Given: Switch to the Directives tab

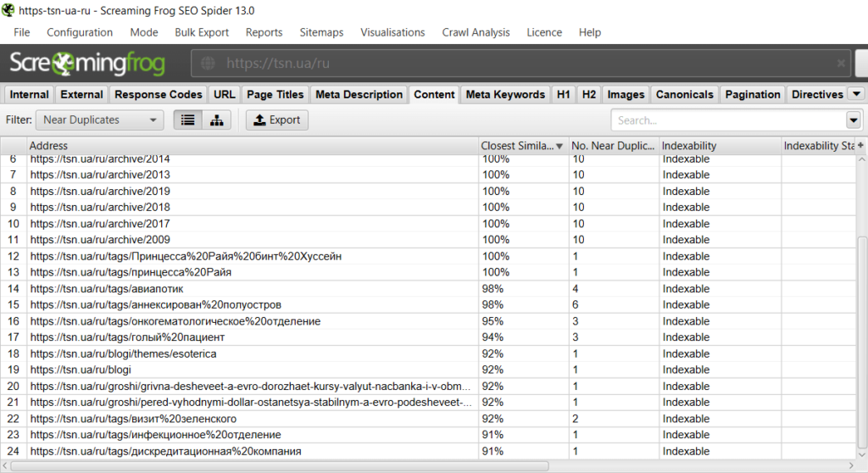Looking at the screenshot, I should pos(817,94).
